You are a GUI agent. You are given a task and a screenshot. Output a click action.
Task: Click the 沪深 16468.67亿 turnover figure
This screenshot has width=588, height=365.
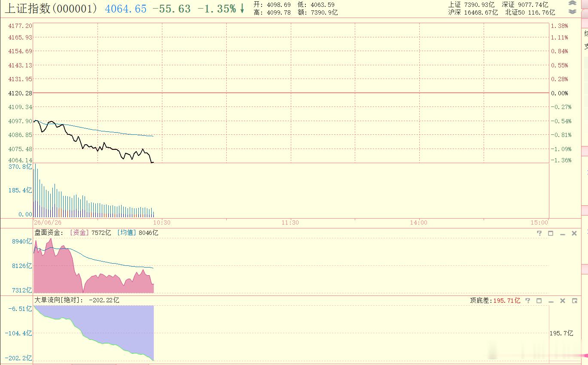(x=473, y=12)
